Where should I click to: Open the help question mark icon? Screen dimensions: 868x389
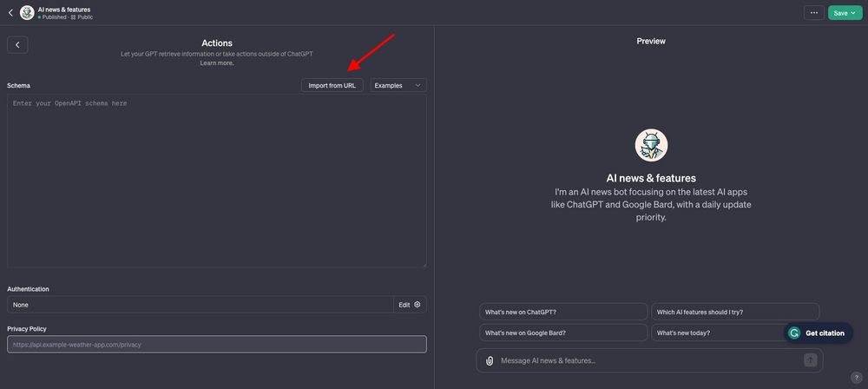pos(856,378)
